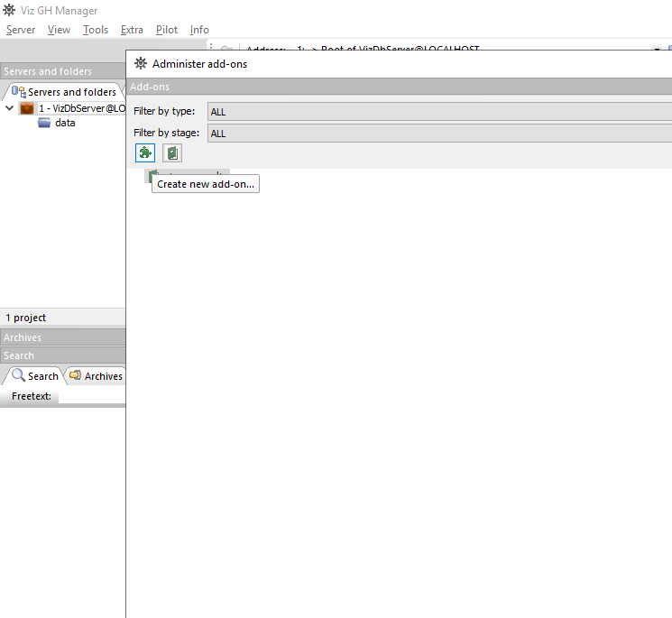Screen dimensions: 672x618
Task: Click the magnifier icon on Search tab
Action: coord(18,375)
